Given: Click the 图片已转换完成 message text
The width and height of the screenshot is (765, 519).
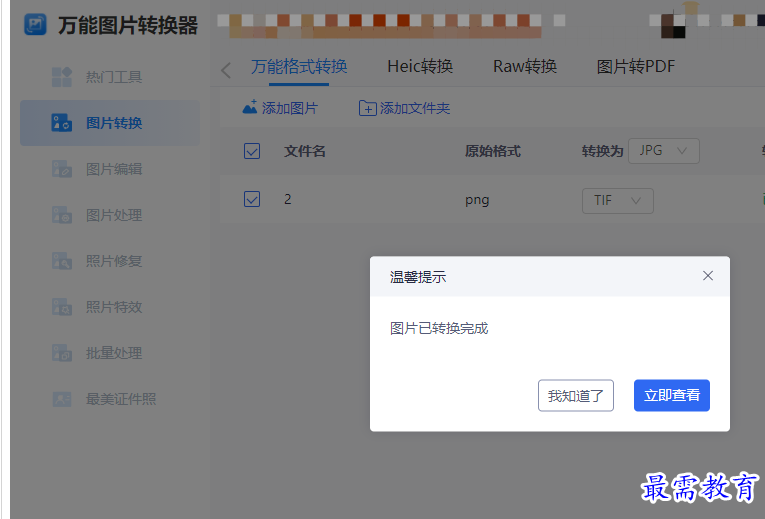Looking at the screenshot, I should click(x=439, y=328).
